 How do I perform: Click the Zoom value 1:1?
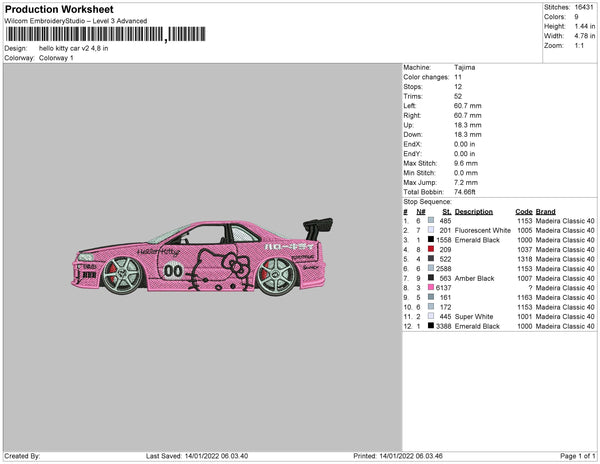click(x=579, y=46)
